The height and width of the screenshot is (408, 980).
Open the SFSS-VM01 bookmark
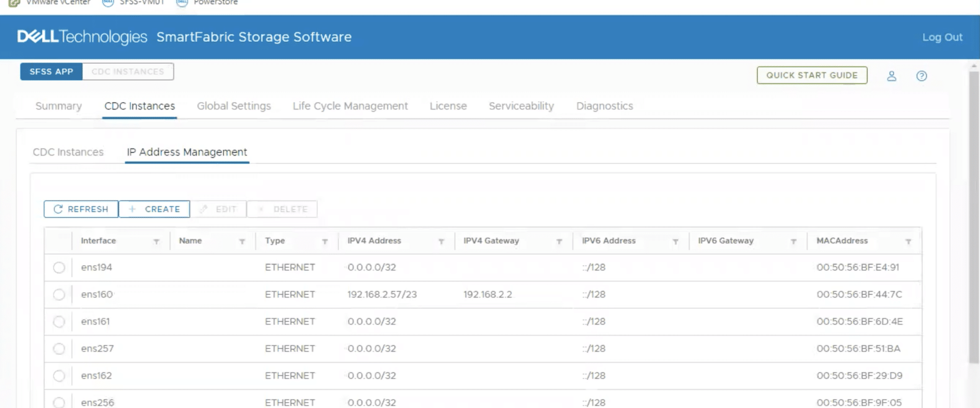point(134,3)
